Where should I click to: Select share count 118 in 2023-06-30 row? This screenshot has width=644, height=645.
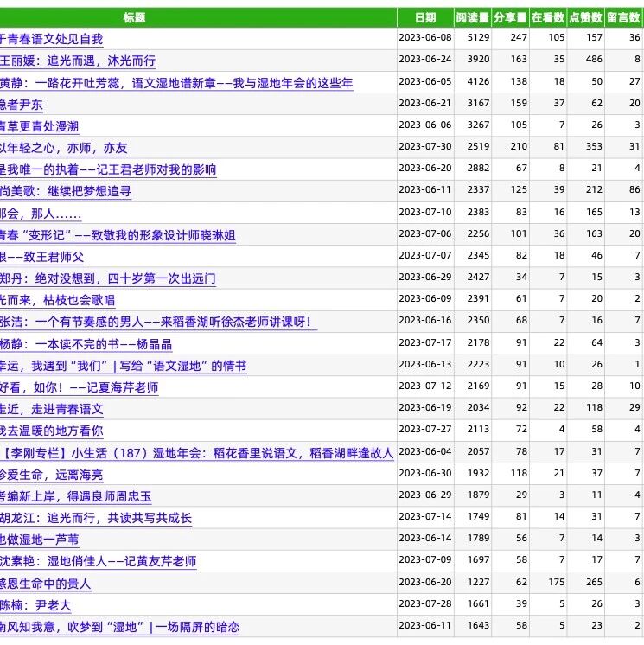tap(519, 473)
